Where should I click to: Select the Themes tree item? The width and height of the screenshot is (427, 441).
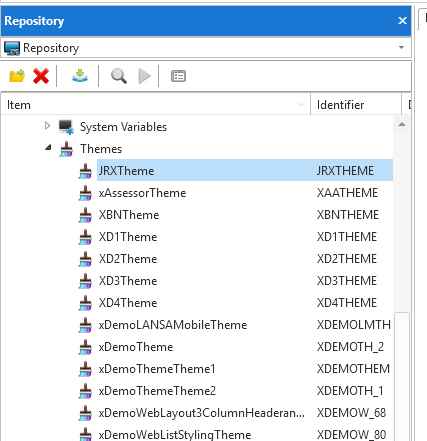(101, 149)
